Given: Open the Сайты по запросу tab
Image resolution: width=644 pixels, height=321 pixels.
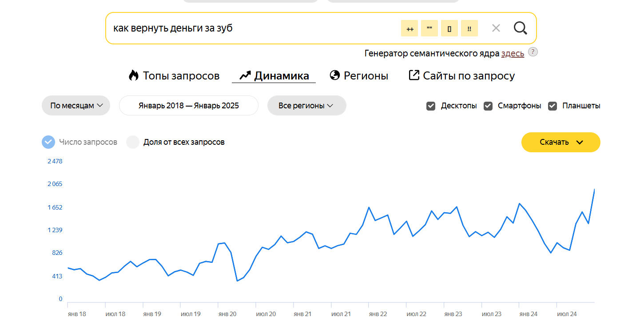Looking at the screenshot, I should (462, 76).
